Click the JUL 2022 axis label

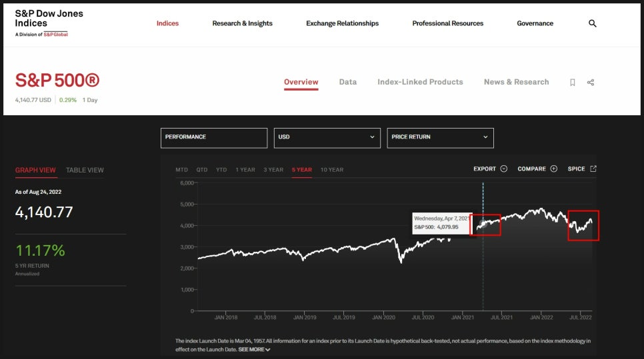coord(581,318)
